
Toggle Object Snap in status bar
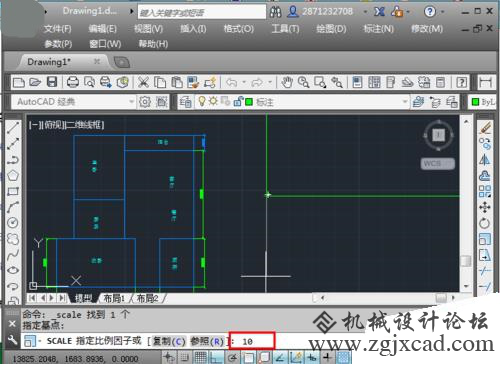coord(248,358)
